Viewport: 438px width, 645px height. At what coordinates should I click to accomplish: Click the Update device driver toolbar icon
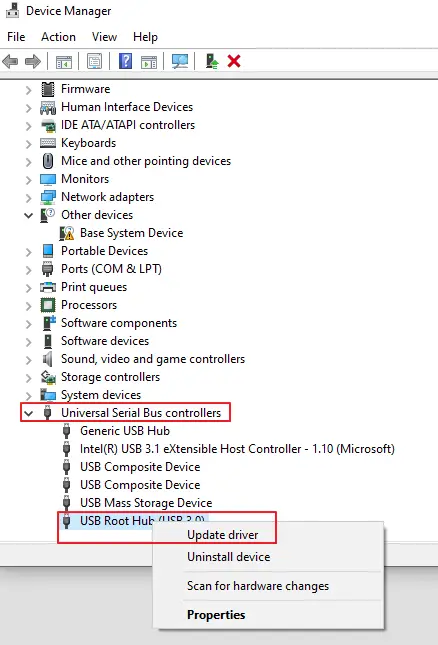[212, 61]
